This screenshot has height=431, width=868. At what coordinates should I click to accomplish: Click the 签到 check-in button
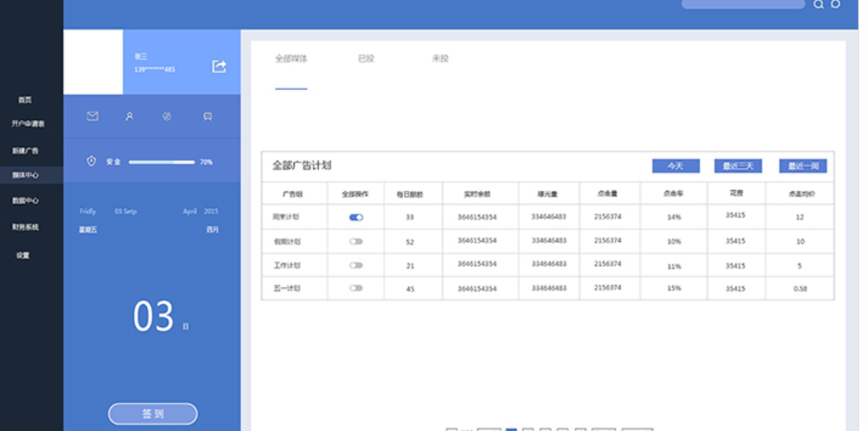coord(153,414)
